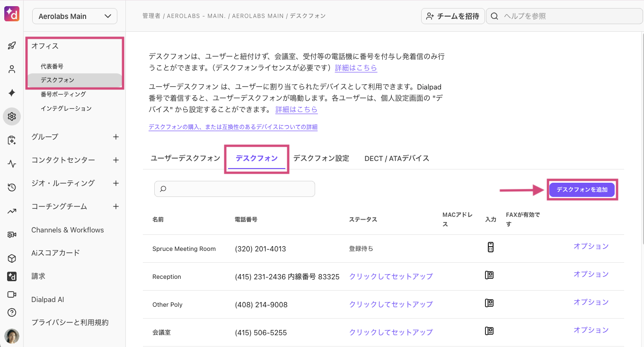Expand コンタクトセンター with the plus icon

[x=116, y=160]
